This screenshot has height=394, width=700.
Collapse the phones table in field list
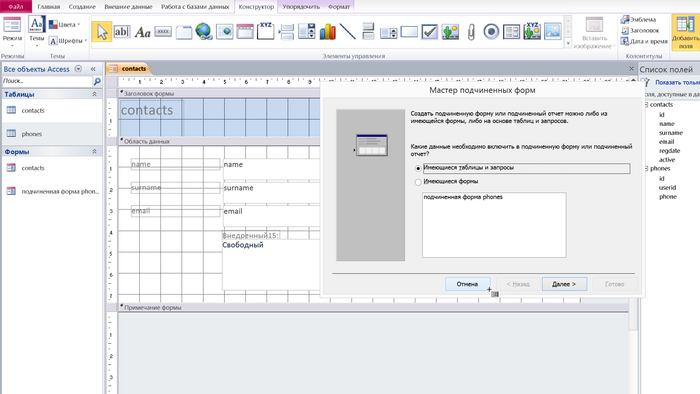(x=646, y=168)
